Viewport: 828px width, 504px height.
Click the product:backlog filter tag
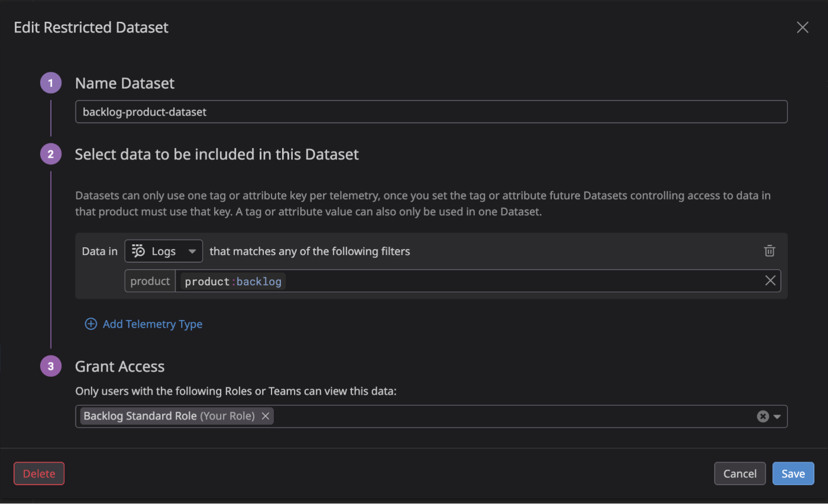(233, 282)
